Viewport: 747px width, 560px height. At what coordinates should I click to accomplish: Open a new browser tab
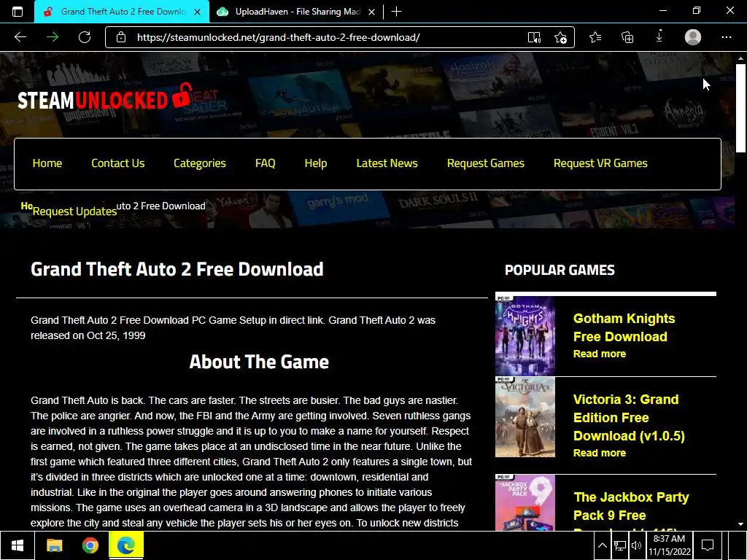[396, 12]
